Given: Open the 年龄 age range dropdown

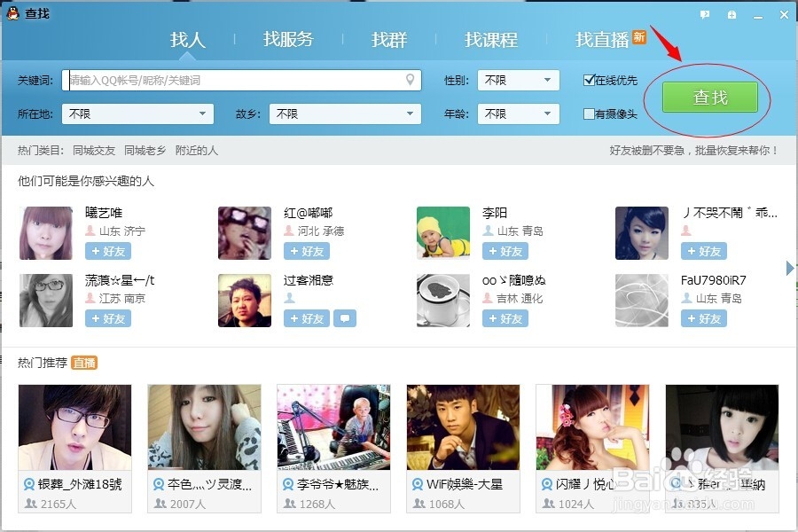Looking at the screenshot, I should click(x=518, y=113).
